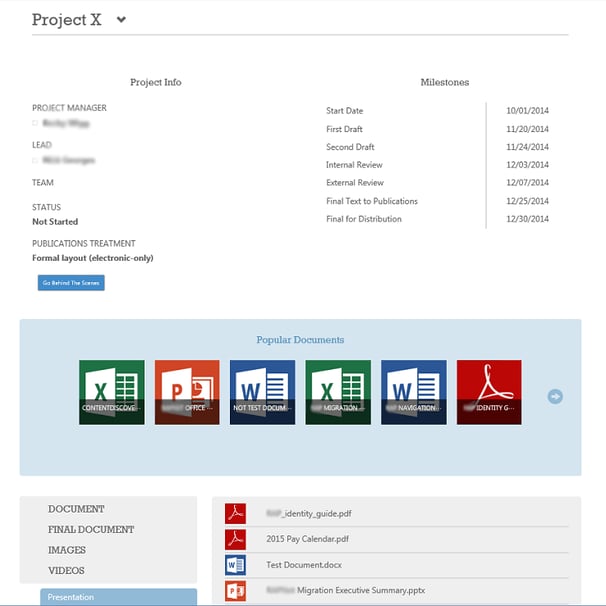This screenshot has height=606, width=606.
Task: Select the DOCUMENT category
Action: 76,509
